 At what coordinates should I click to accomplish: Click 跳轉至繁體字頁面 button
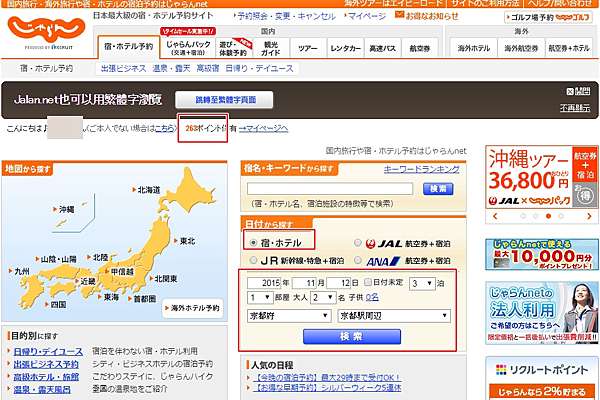click(224, 100)
